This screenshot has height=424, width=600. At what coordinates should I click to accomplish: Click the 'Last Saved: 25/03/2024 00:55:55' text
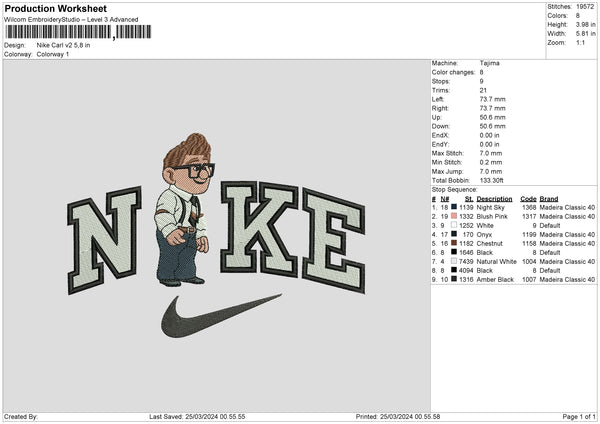197,416
